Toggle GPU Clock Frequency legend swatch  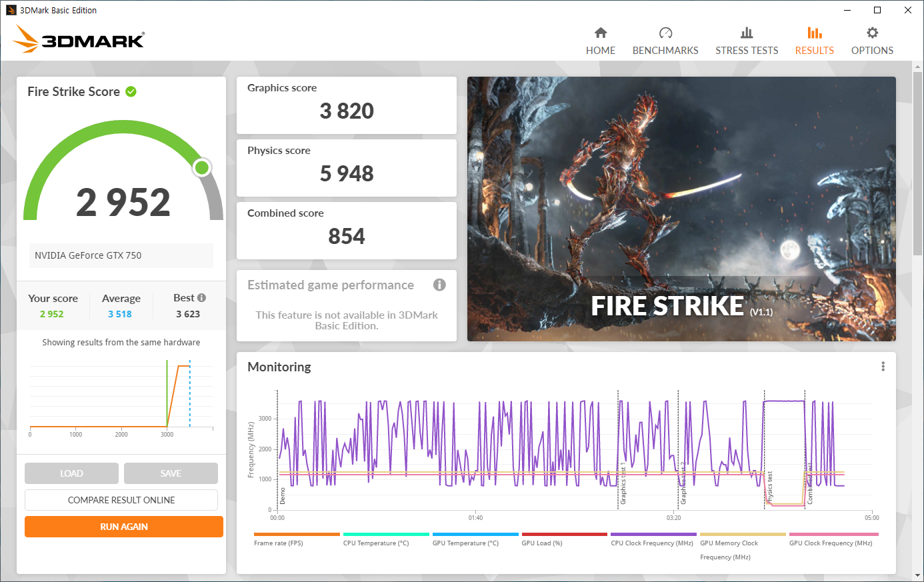(833, 534)
